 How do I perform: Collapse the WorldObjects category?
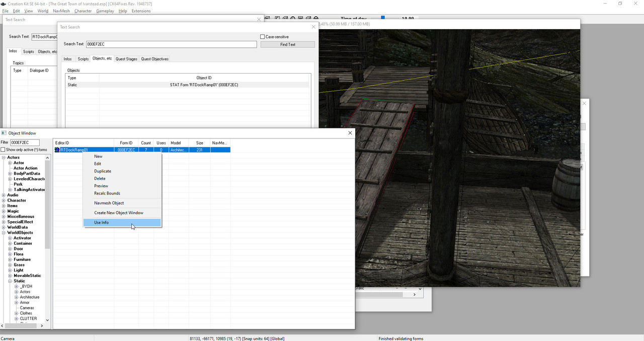[4, 233]
